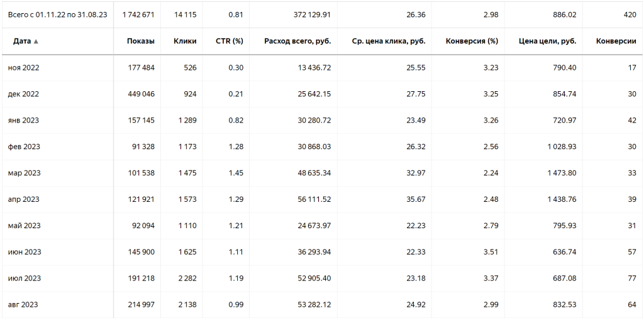Sort table by Клики column header

point(185,41)
